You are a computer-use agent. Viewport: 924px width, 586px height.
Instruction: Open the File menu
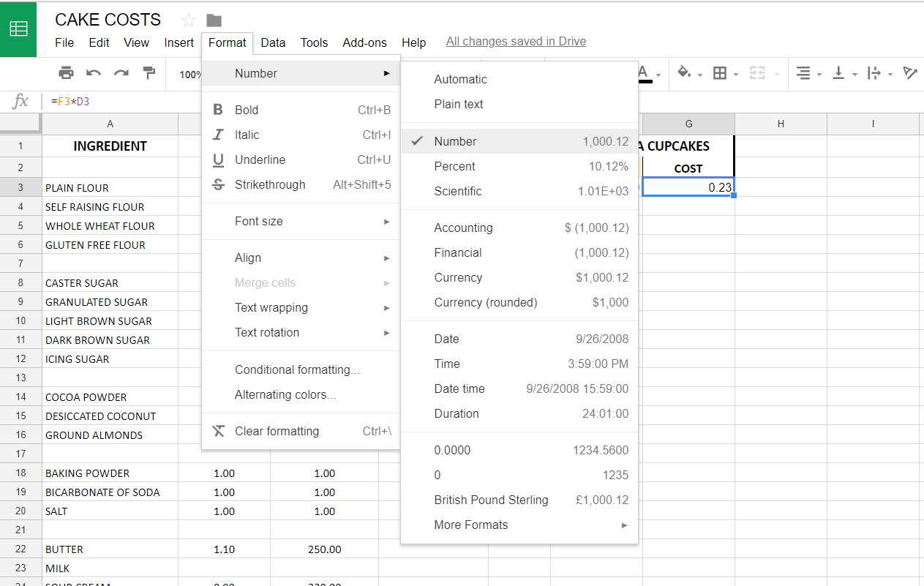(64, 42)
